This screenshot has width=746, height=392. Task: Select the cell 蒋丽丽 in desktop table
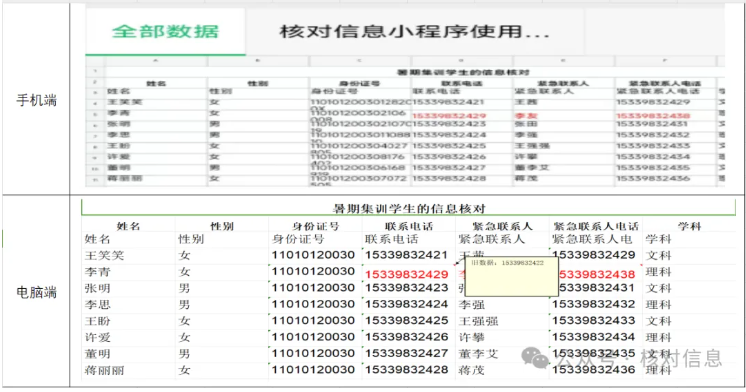coord(104,370)
